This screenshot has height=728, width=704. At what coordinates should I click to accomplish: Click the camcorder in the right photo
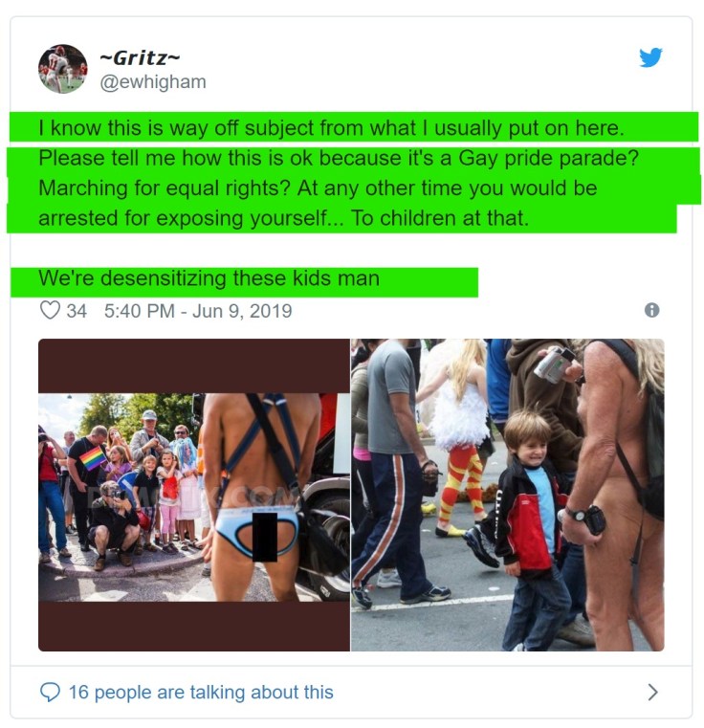coord(555,364)
